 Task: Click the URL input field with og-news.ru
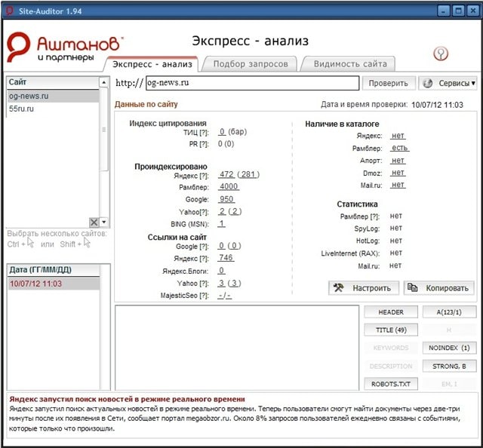click(x=251, y=83)
